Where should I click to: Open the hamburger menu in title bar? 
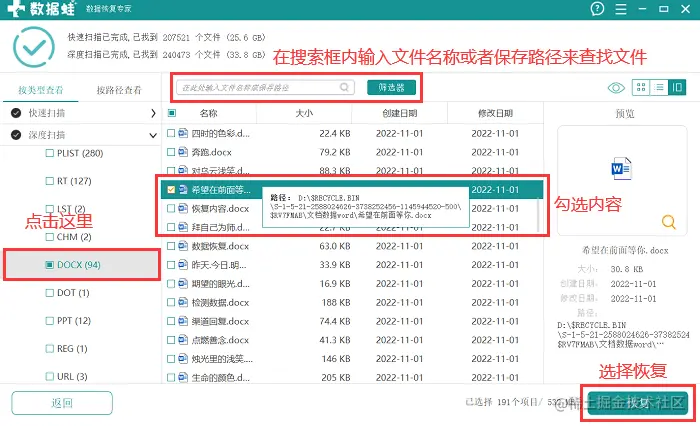[x=621, y=9]
